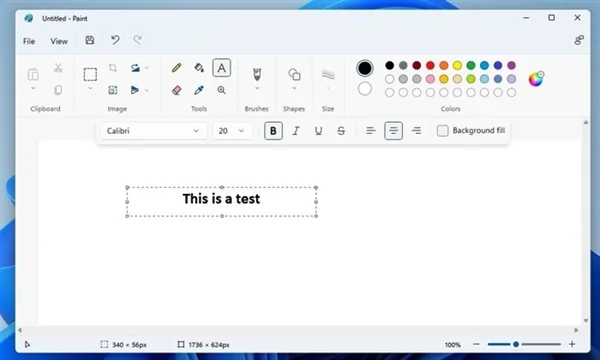Open the File menu

point(29,41)
